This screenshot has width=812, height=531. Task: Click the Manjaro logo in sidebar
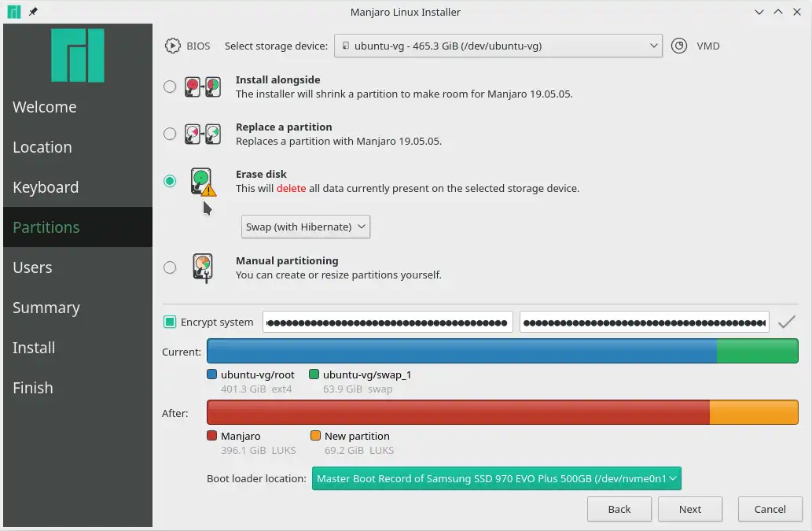click(x=78, y=55)
